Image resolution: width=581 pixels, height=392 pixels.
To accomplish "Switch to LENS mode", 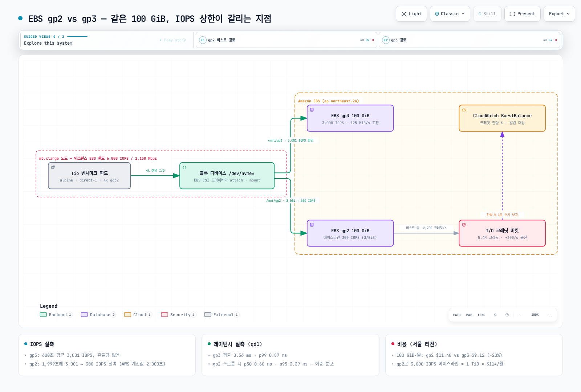I will coord(482,315).
